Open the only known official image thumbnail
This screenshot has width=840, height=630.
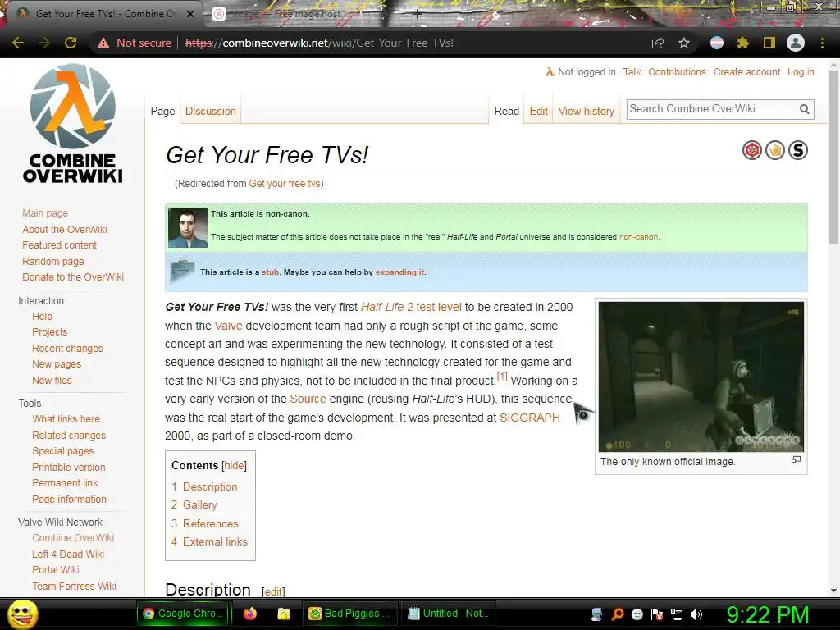pos(701,377)
